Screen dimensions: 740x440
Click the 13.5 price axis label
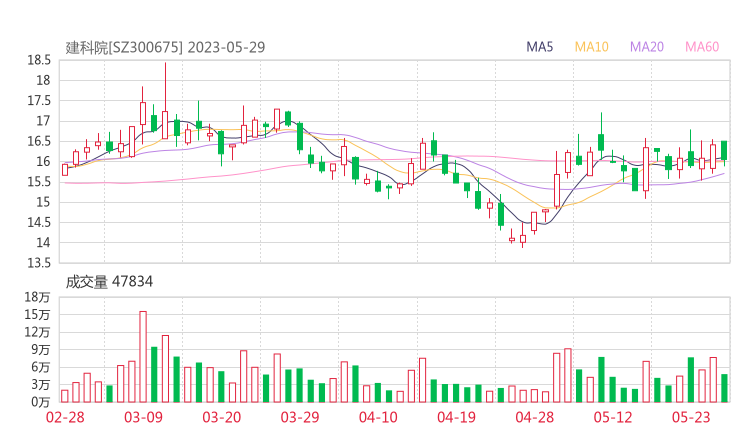(40, 263)
